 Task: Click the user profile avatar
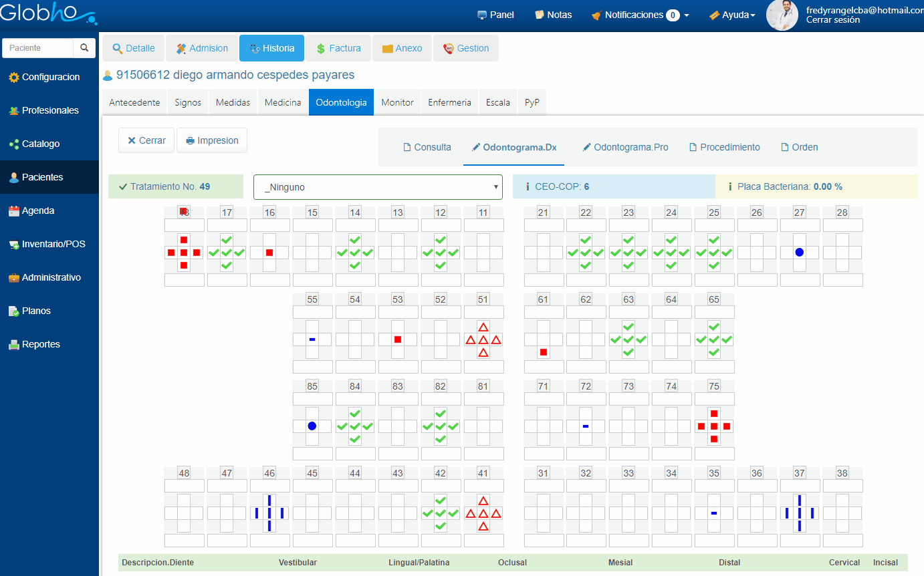(782, 15)
